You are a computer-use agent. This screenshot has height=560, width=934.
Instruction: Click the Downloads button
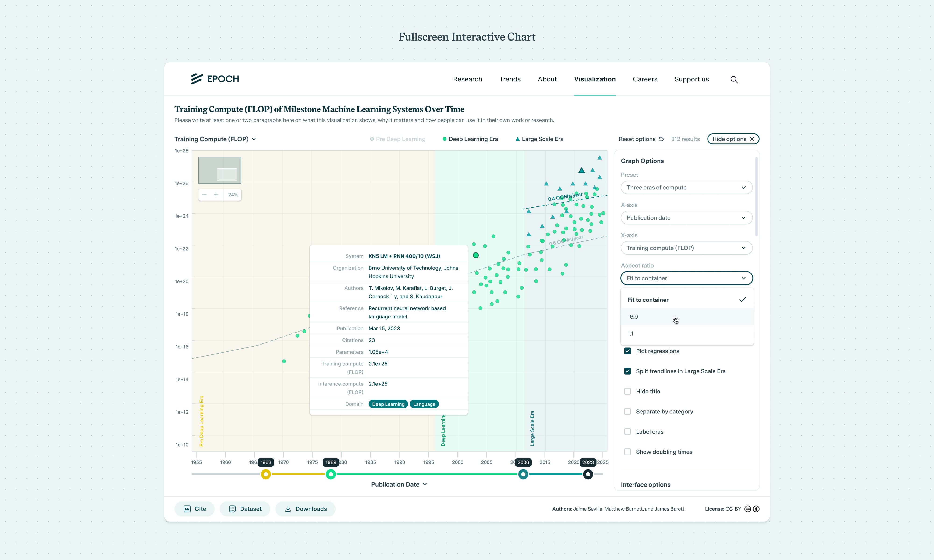pyautogui.click(x=305, y=509)
